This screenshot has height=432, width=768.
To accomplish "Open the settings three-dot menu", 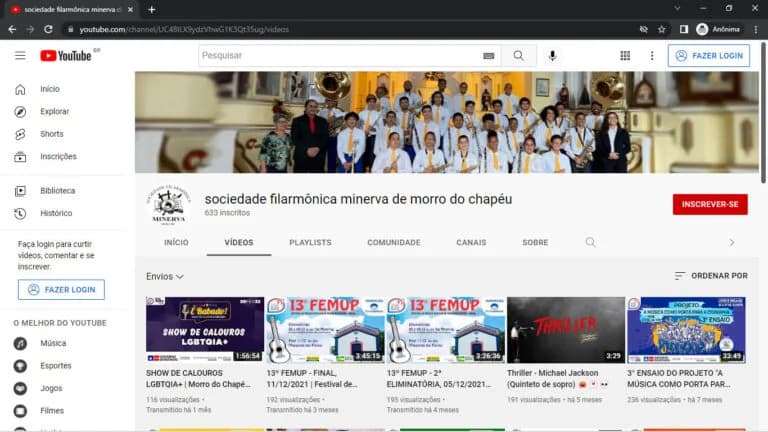I will (652, 56).
